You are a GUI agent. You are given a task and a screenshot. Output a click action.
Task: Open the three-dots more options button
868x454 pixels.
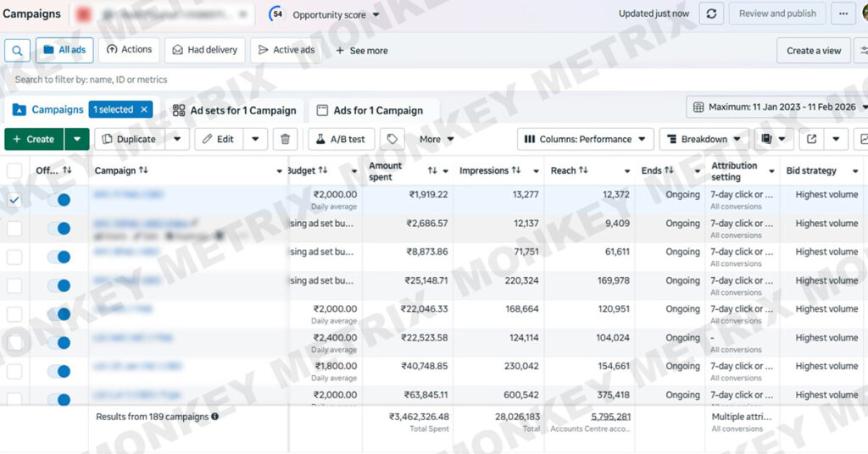pos(843,14)
